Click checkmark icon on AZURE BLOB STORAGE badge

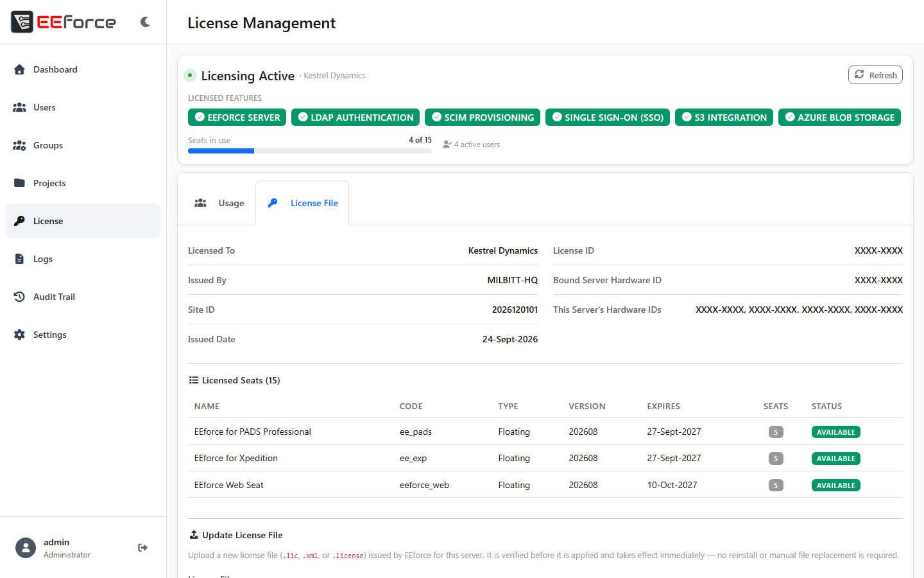click(790, 117)
